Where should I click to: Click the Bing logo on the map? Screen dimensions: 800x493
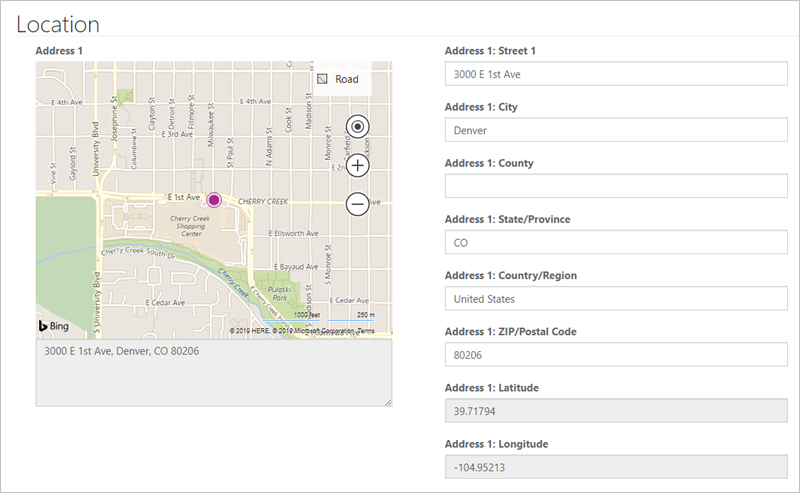point(54,326)
